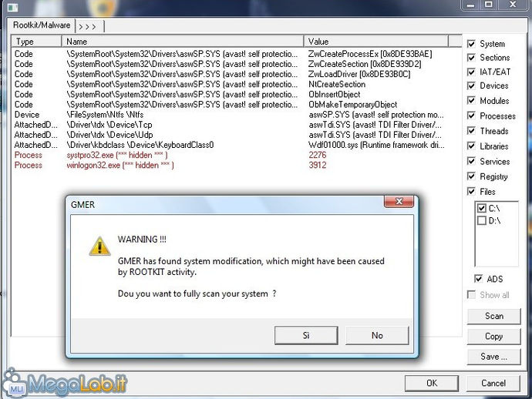
Task: Select the hidden systpro32.exe process row
Action: coord(231,155)
